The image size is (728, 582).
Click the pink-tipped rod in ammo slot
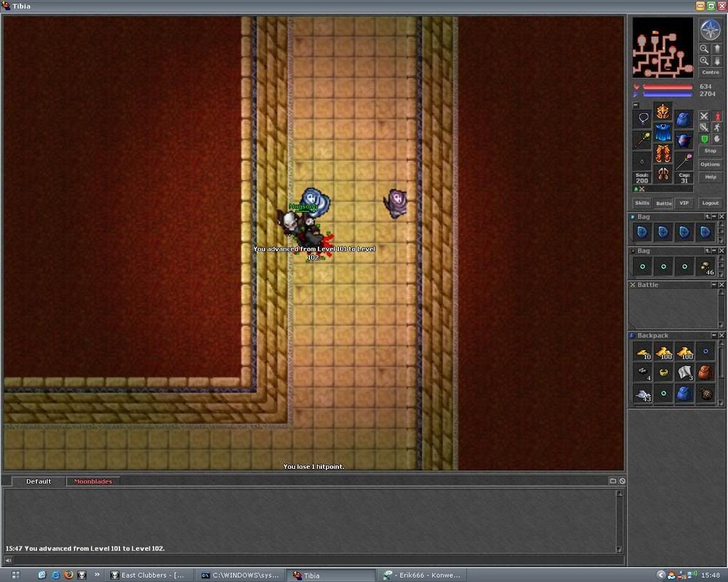point(683,161)
